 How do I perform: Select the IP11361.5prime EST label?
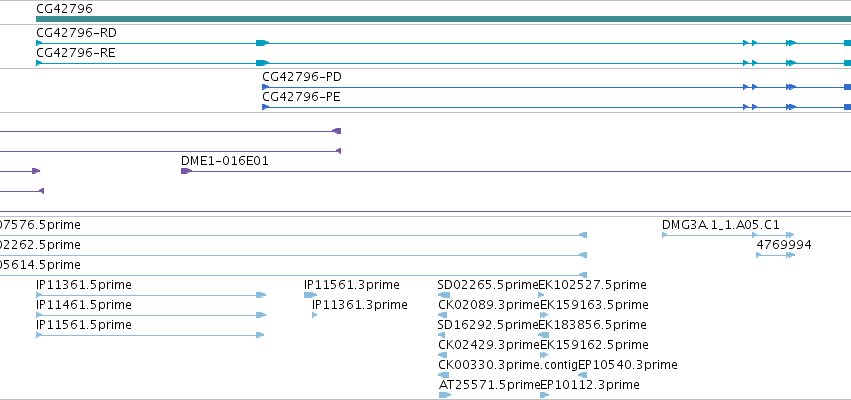click(84, 285)
